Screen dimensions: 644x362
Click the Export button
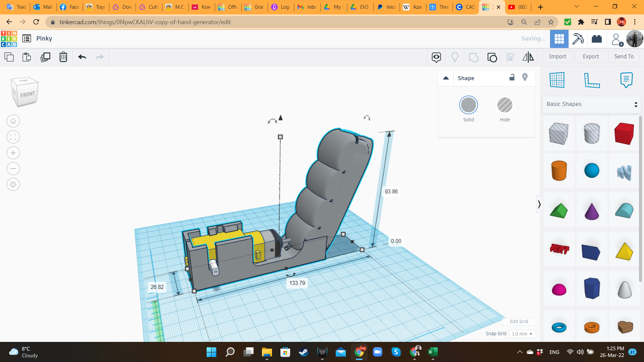point(590,57)
